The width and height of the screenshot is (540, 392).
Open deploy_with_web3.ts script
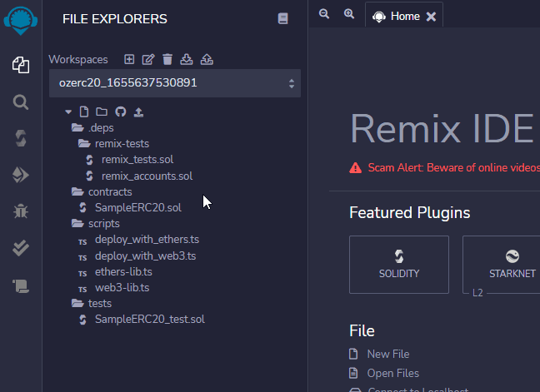pos(145,256)
